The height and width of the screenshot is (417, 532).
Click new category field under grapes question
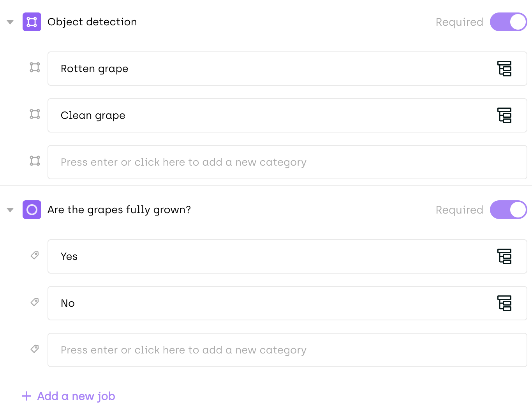click(287, 350)
